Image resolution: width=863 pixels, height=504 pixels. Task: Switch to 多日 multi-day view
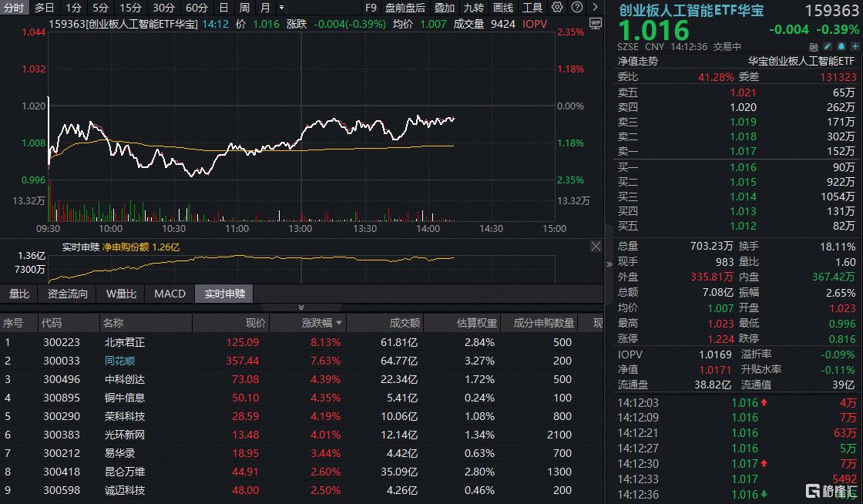[x=44, y=8]
